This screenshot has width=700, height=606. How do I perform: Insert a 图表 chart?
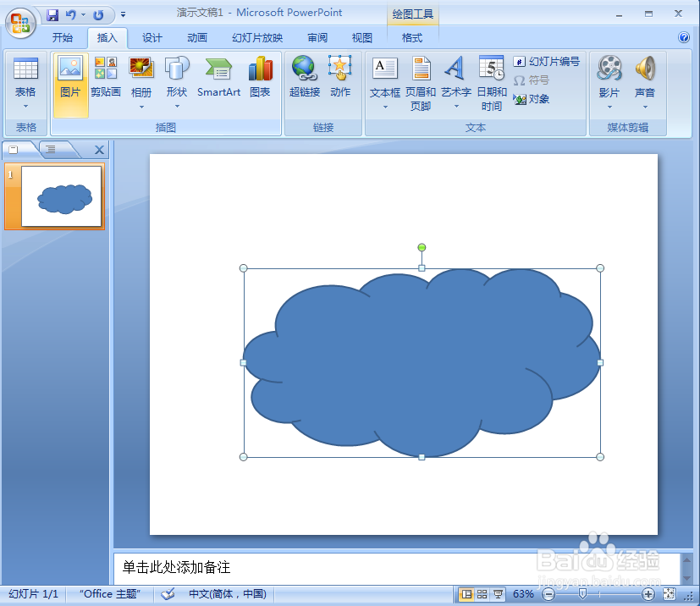pyautogui.click(x=260, y=78)
